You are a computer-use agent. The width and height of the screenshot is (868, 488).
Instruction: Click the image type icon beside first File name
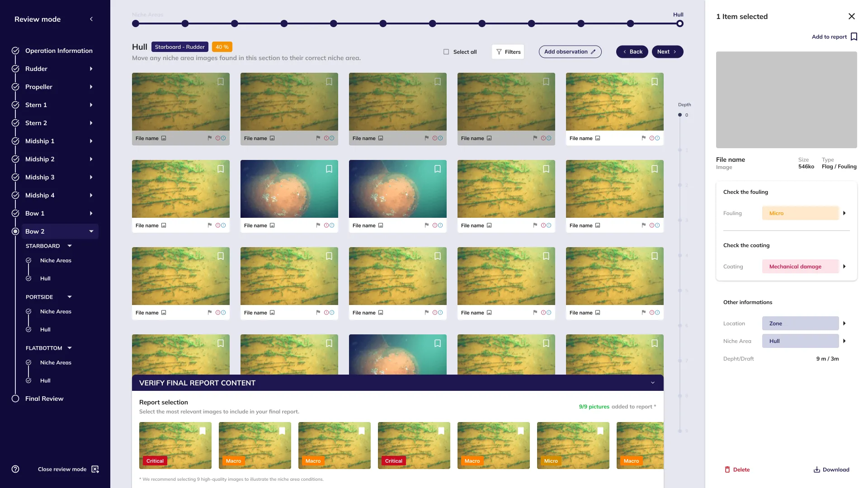click(x=164, y=138)
